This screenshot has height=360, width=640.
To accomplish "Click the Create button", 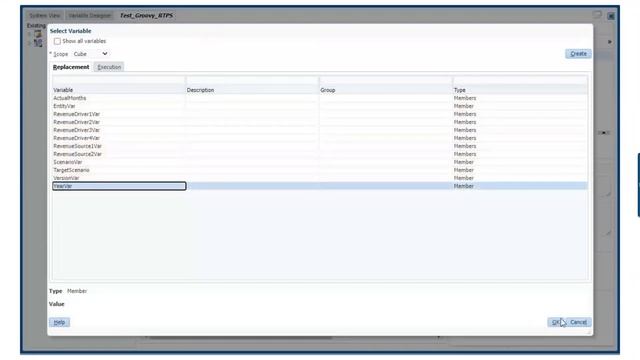I will click(x=578, y=53).
